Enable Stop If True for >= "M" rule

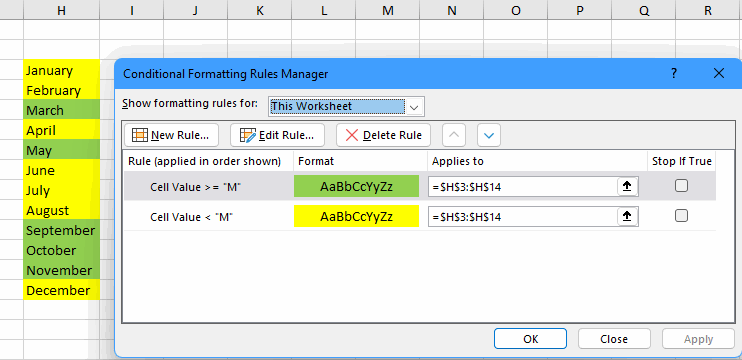tap(681, 186)
